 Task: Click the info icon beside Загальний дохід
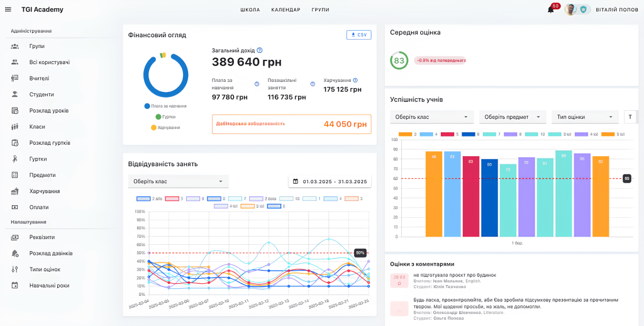point(260,50)
